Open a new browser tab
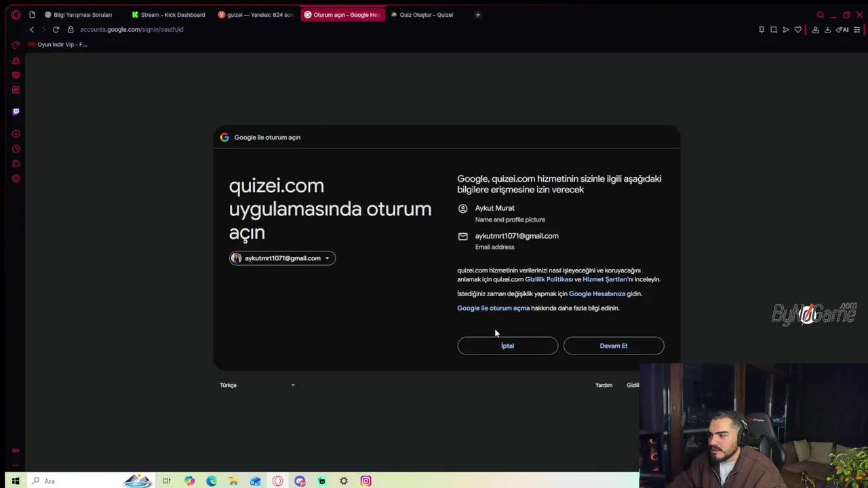The width and height of the screenshot is (868, 488). [x=477, y=15]
